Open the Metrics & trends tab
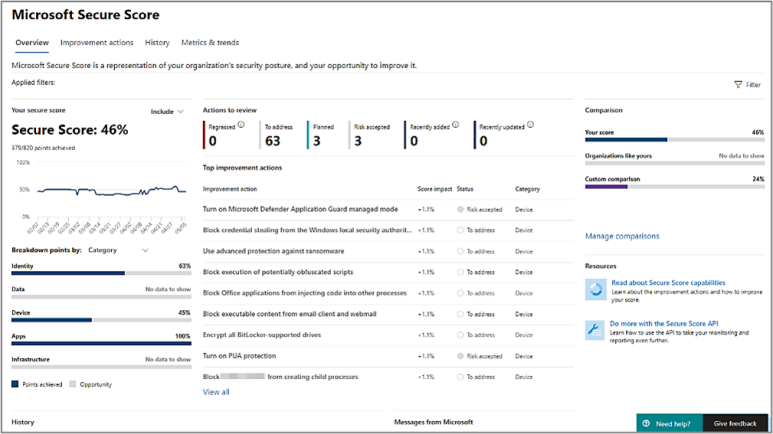 pyautogui.click(x=210, y=43)
